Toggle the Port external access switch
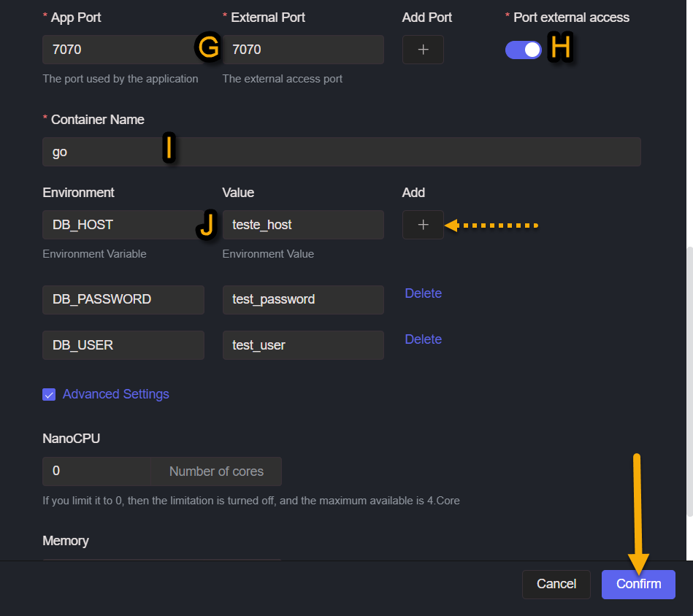 pos(524,50)
